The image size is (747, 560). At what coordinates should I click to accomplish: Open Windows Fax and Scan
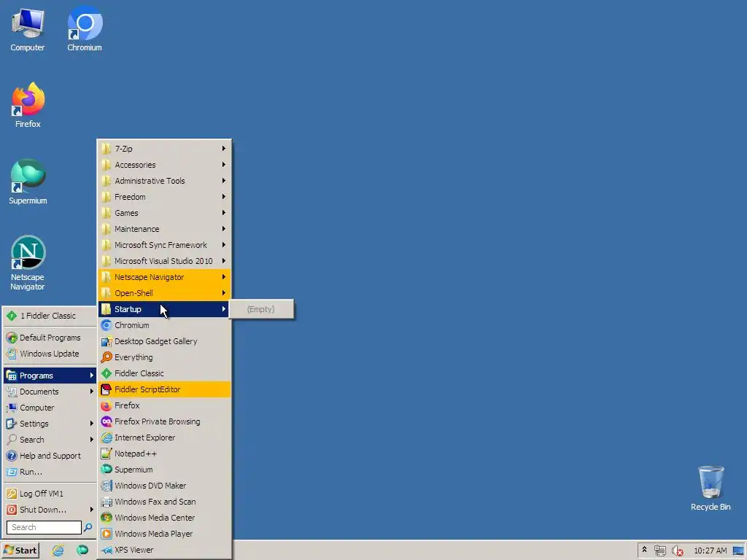(164, 502)
